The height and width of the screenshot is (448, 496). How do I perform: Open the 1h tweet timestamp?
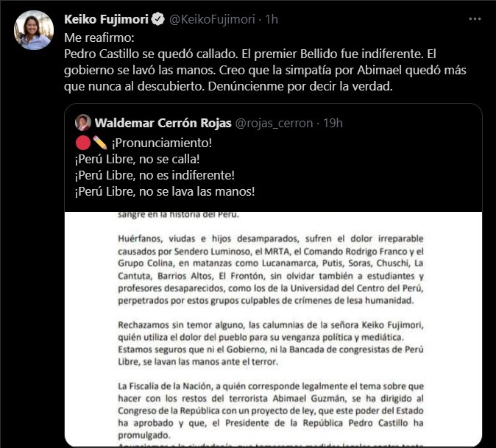(272, 19)
